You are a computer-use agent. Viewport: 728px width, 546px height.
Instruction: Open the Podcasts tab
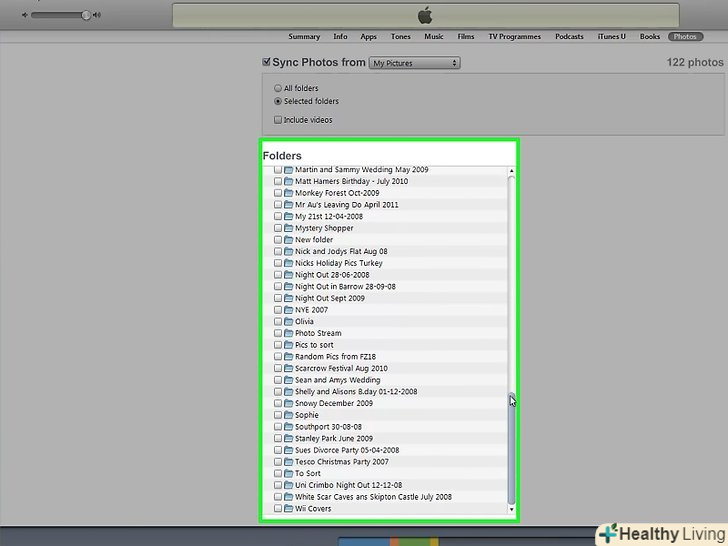[x=569, y=36]
